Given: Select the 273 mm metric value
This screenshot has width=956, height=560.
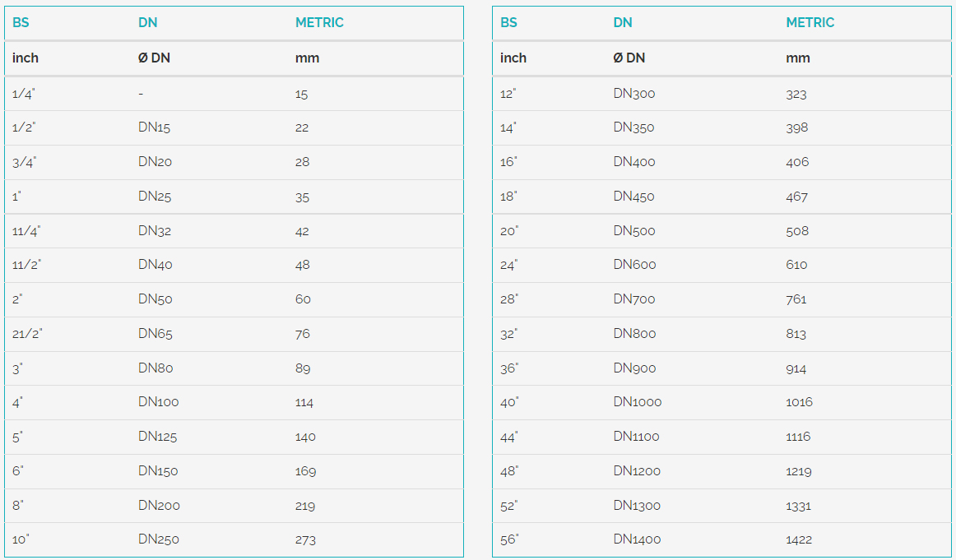Looking at the screenshot, I should click(305, 539).
